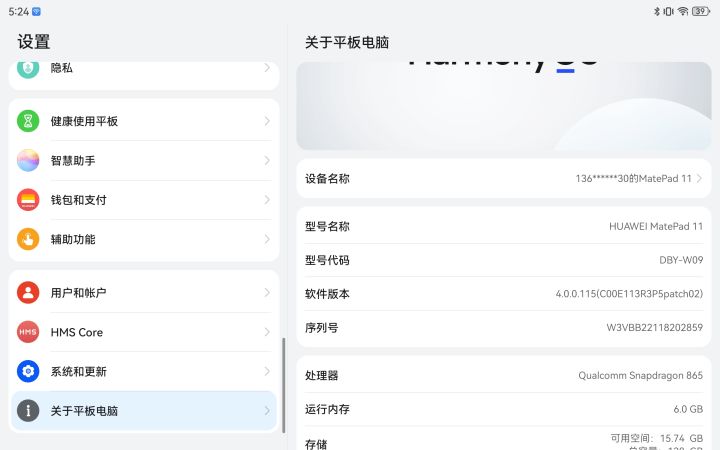Image resolution: width=720 pixels, height=450 pixels.
Task: Tap the red 钱包和支付 wallet icon
Action: pyautogui.click(x=28, y=200)
